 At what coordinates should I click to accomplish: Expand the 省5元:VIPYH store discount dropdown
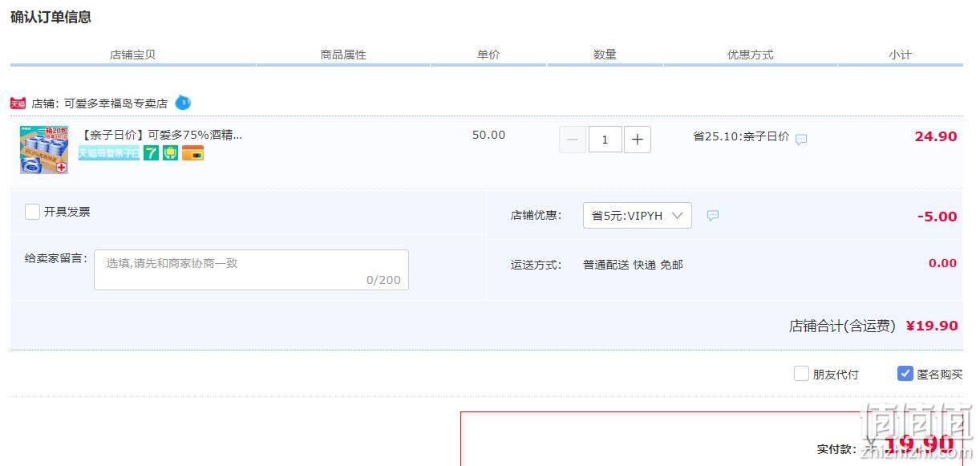[x=638, y=215]
